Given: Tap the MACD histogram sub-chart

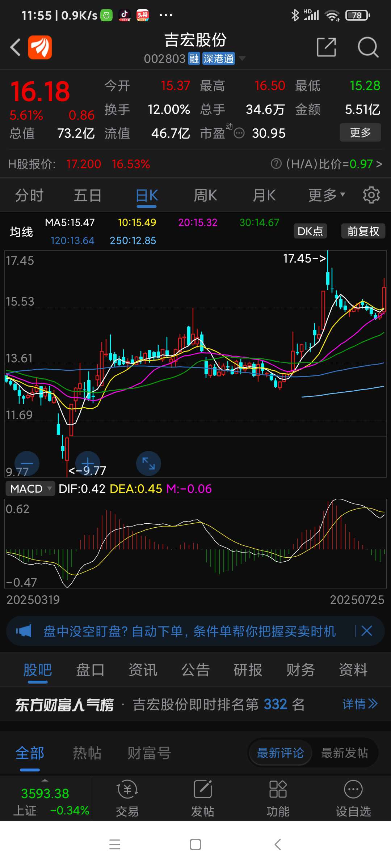Looking at the screenshot, I should pyautogui.click(x=195, y=544).
